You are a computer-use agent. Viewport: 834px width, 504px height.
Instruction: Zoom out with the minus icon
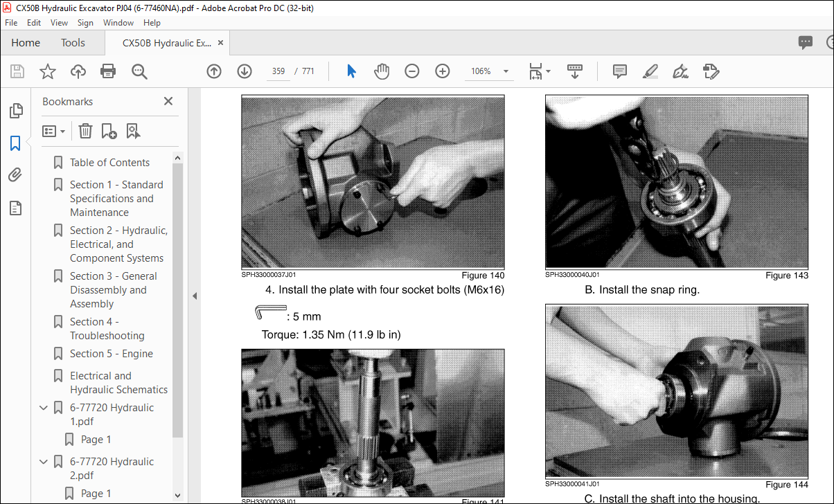pos(412,71)
